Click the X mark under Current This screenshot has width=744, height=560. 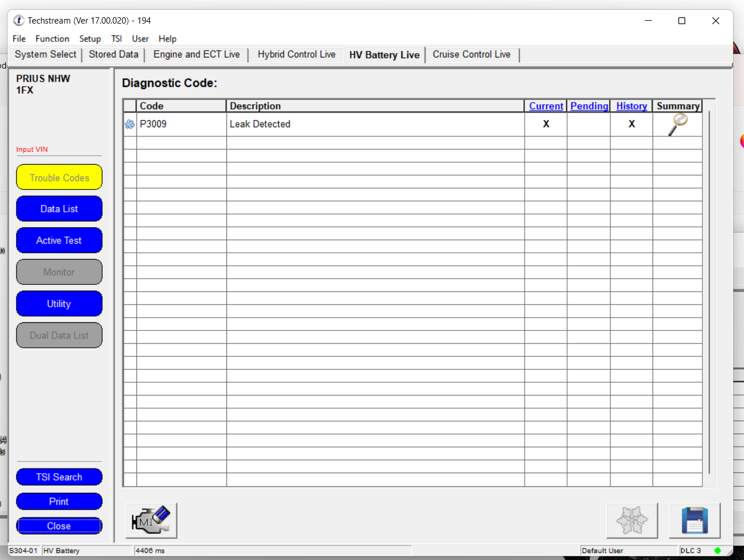546,124
